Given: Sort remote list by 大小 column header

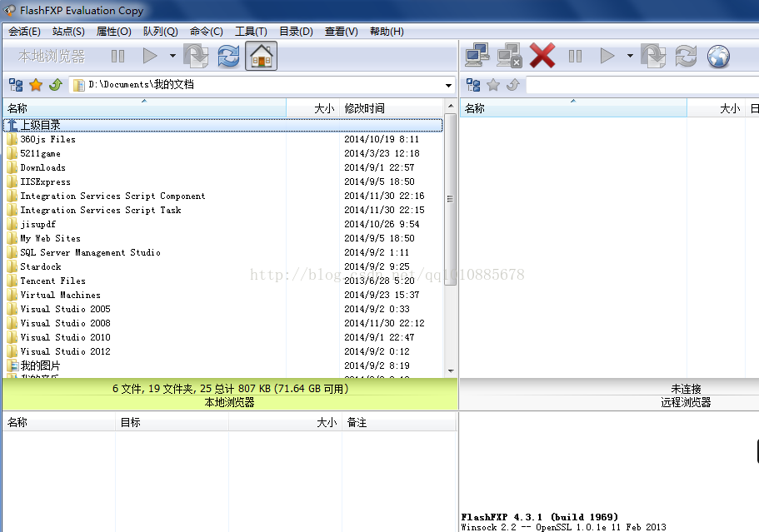Looking at the screenshot, I should (716, 108).
